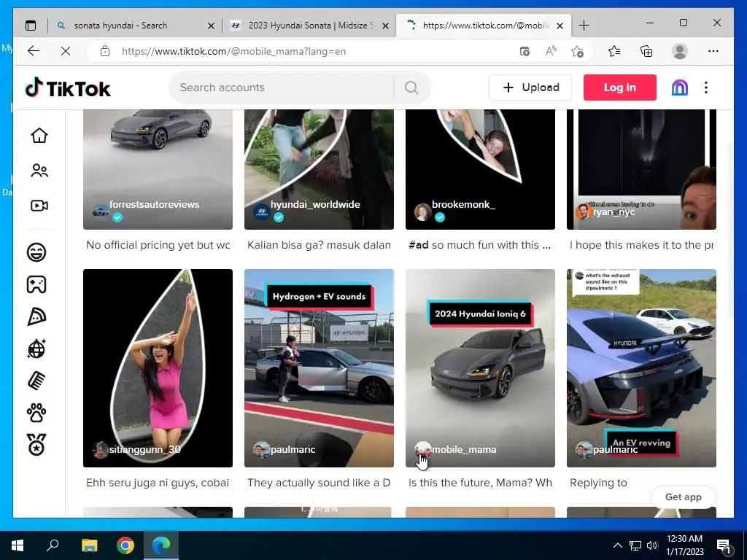Open the tab actions menu icon

31,26
